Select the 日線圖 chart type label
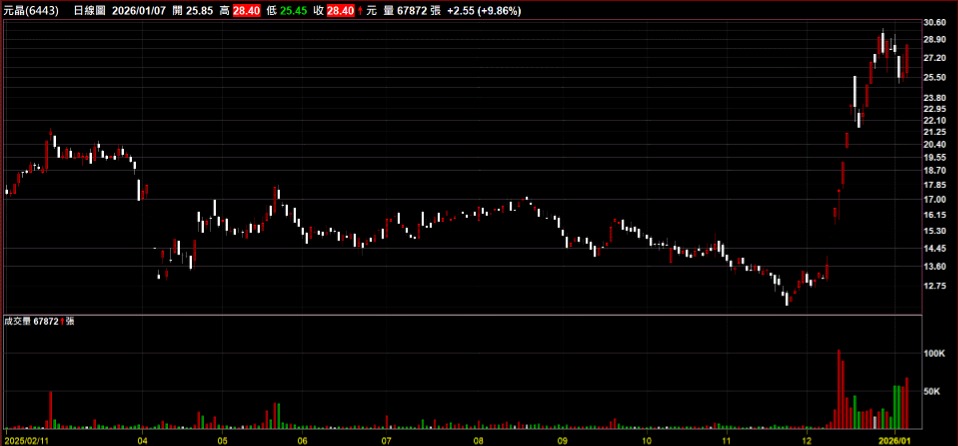This screenshot has height=446, width=958. 95,10
